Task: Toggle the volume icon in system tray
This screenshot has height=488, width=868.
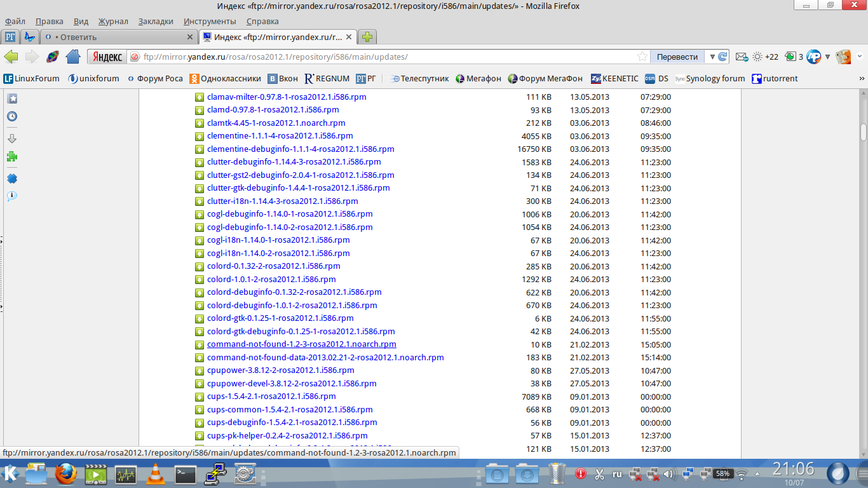Action: (668, 474)
